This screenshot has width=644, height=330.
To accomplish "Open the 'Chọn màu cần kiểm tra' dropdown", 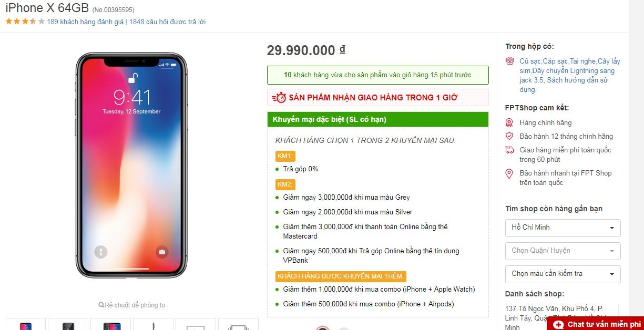I will pyautogui.click(x=563, y=274).
